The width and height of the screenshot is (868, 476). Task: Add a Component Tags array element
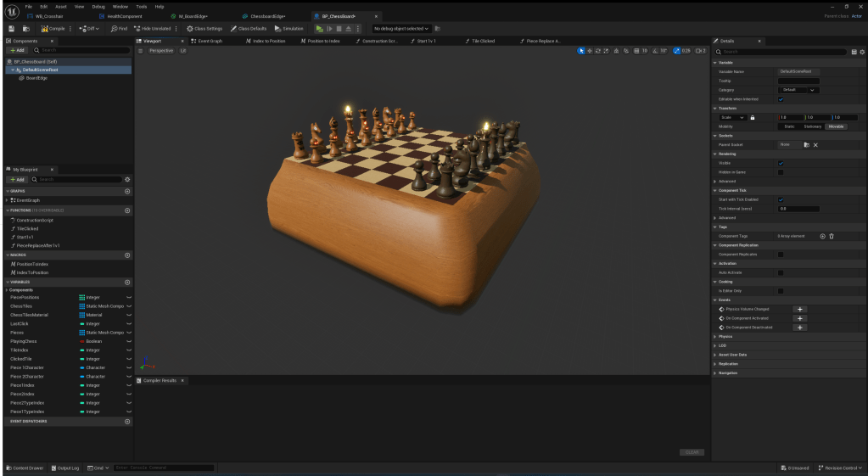(x=822, y=236)
